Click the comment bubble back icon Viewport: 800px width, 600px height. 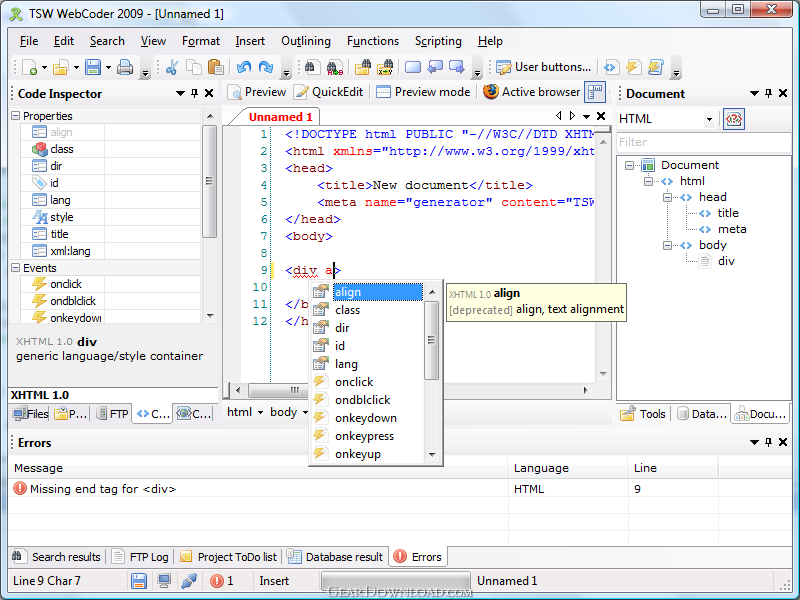435,67
